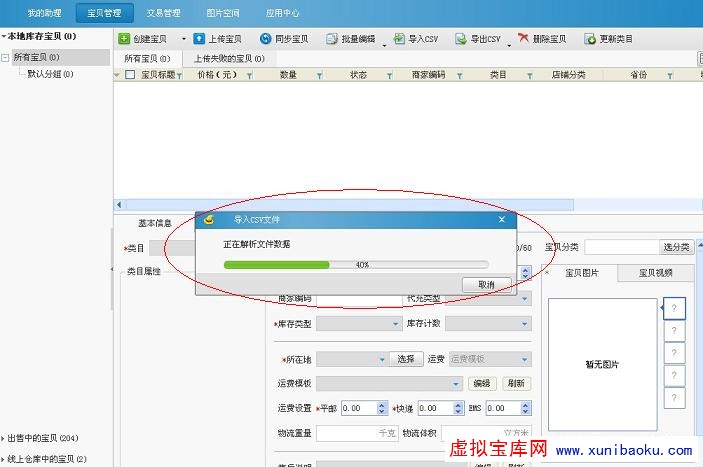
Task: Click the 更新类目 update category icon
Action: [590, 39]
